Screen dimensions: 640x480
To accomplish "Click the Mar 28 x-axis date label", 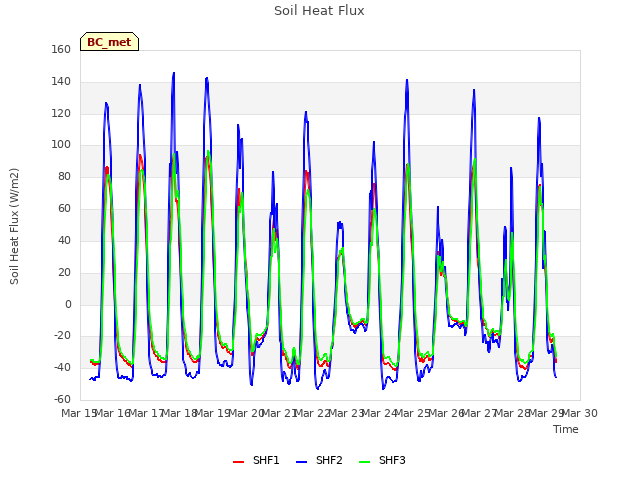I will click(x=513, y=413).
